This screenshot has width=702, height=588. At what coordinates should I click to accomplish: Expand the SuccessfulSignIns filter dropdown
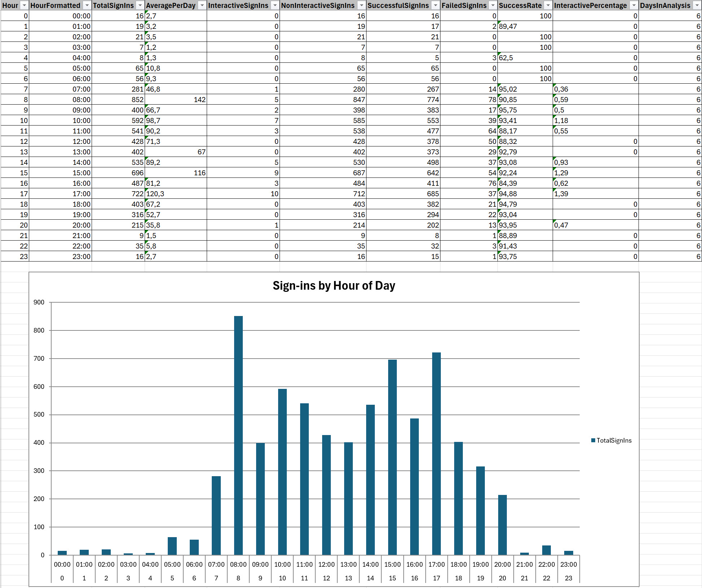pos(435,5)
